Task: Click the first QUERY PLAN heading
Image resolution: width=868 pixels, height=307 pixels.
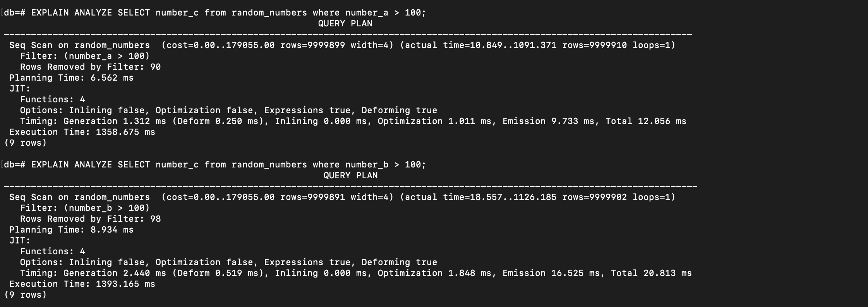Action: click(x=345, y=24)
